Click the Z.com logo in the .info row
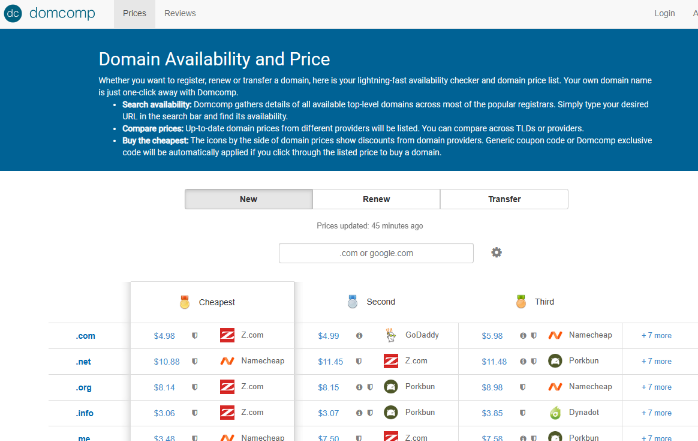 (227, 413)
